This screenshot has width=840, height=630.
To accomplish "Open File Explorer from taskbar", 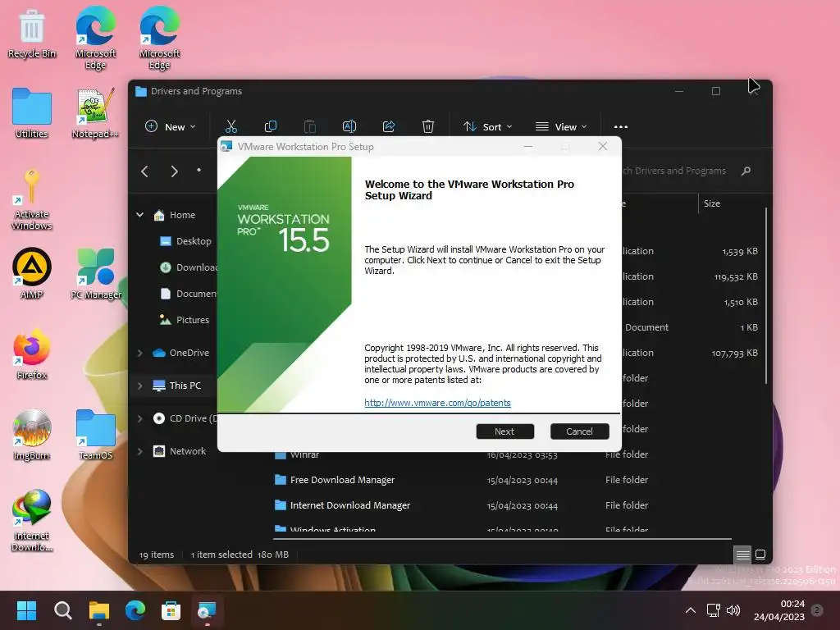I will click(98, 610).
